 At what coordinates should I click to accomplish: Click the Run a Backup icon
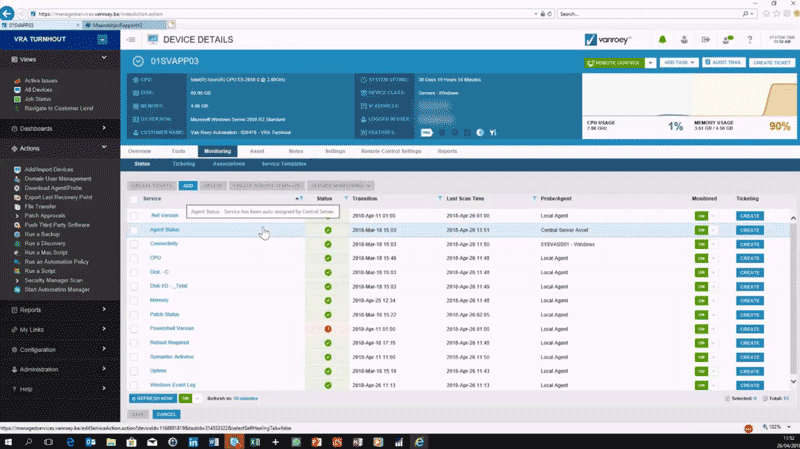[17, 234]
